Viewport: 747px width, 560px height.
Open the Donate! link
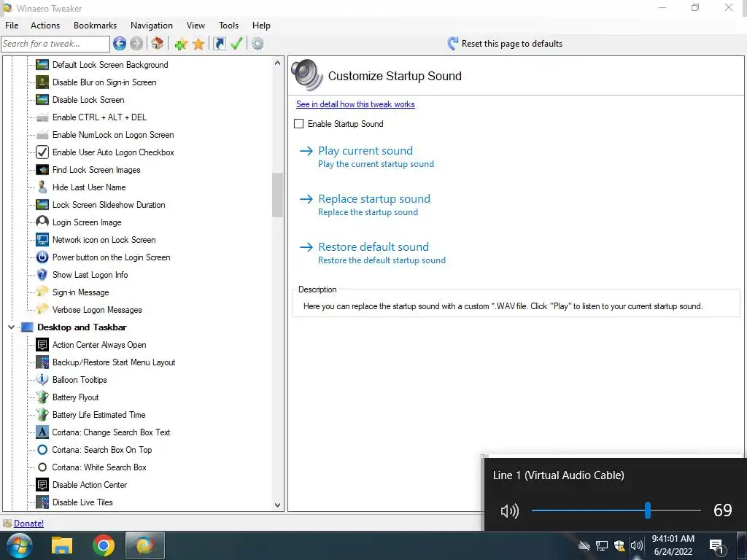coord(28,524)
